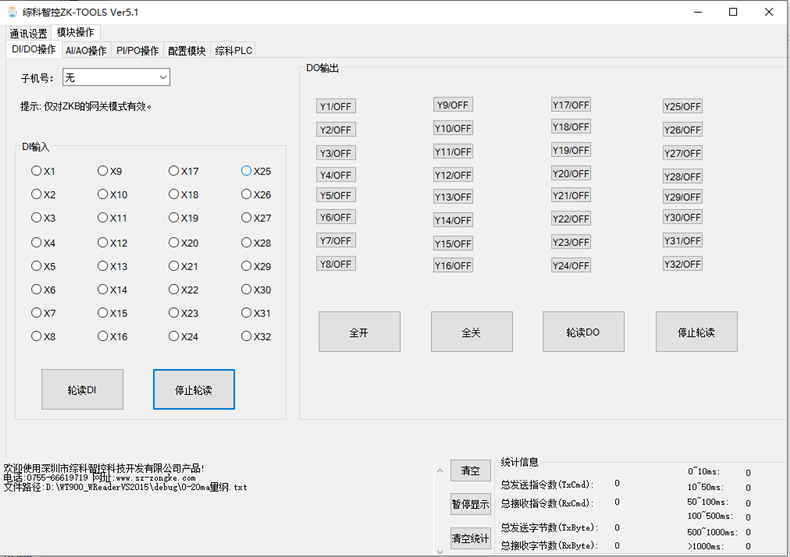Select the X24 radio button
The image size is (790, 557).
(x=184, y=336)
